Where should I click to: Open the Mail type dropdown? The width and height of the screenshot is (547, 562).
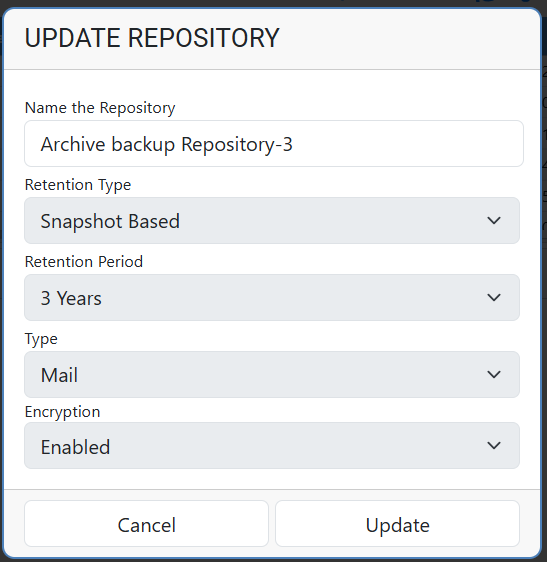click(x=272, y=375)
